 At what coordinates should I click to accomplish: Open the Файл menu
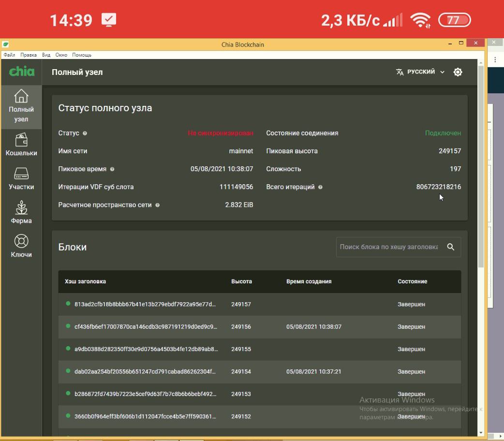[9, 55]
